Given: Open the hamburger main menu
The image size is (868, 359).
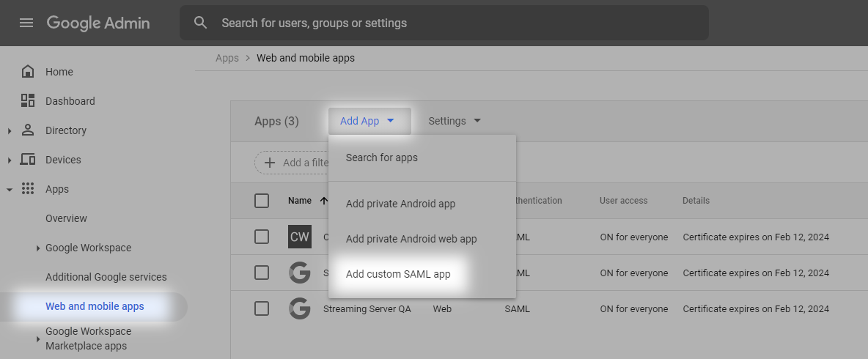Looking at the screenshot, I should click(x=26, y=23).
